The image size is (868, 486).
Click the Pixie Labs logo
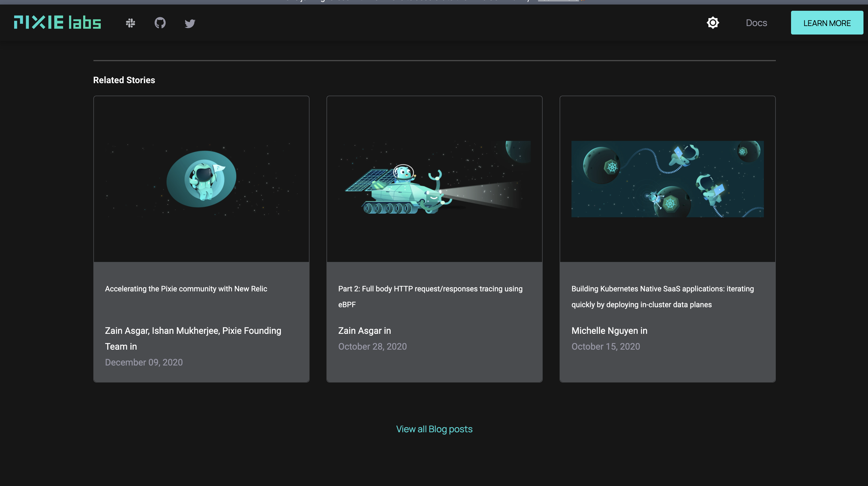click(57, 23)
